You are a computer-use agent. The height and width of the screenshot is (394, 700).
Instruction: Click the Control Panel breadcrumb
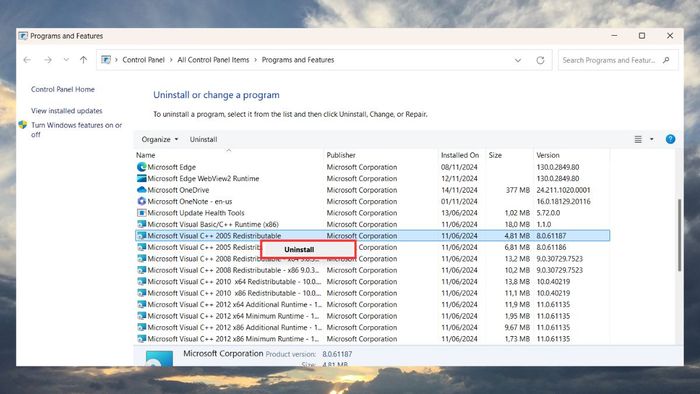[x=143, y=60]
